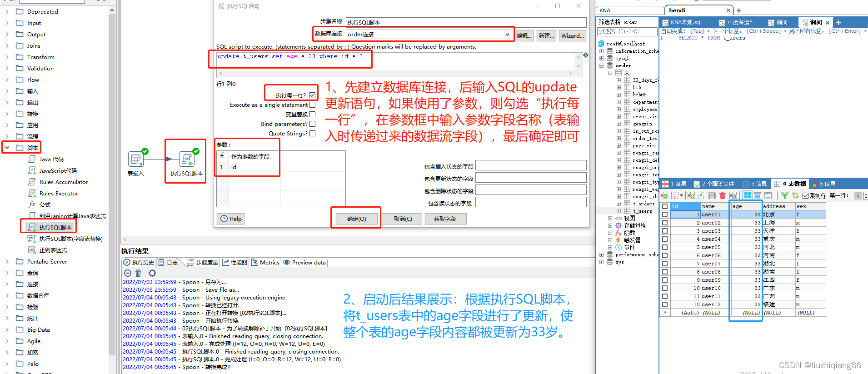The image size is (868, 374).
Task: Click the 取消(C) button
Action: (x=403, y=219)
